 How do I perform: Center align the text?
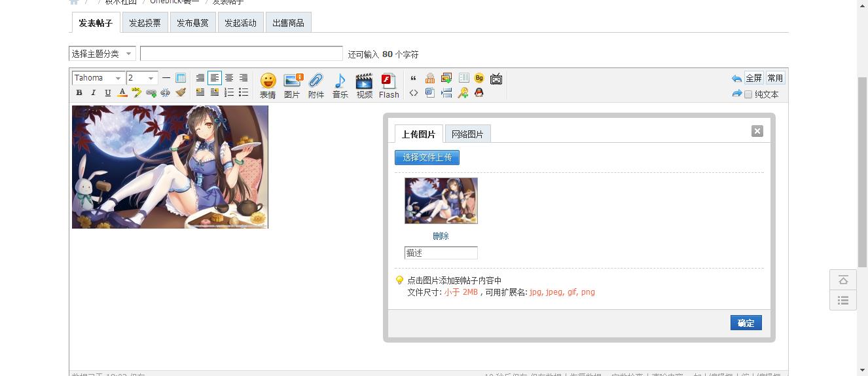[x=229, y=78]
